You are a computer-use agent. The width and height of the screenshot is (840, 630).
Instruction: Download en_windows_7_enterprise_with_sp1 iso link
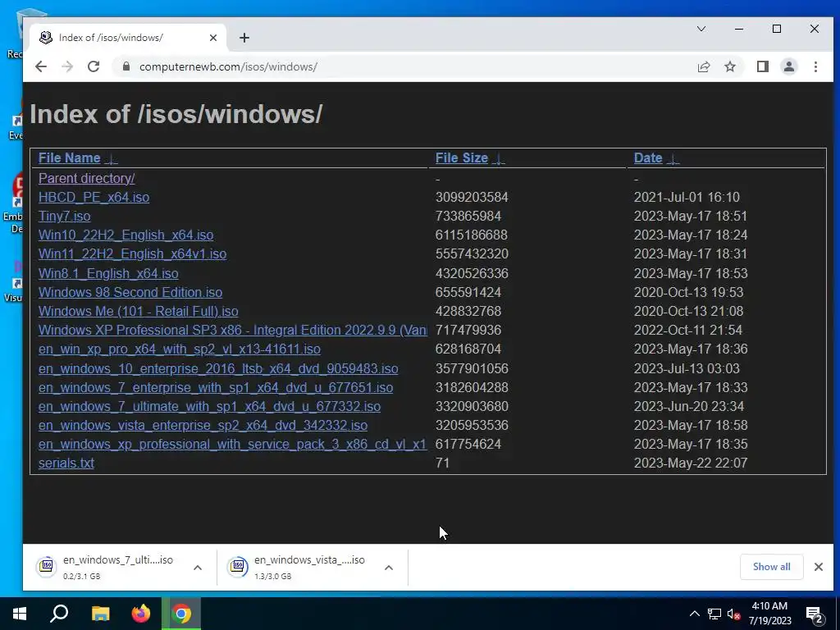tap(216, 387)
